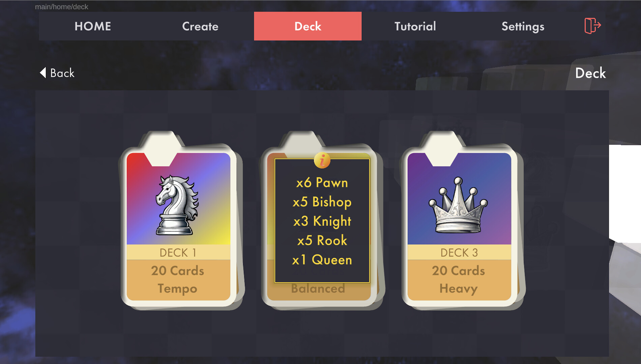Screen dimensions: 641x364
Task: Click the white back arrow triangle
Action: (x=43, y=73)
